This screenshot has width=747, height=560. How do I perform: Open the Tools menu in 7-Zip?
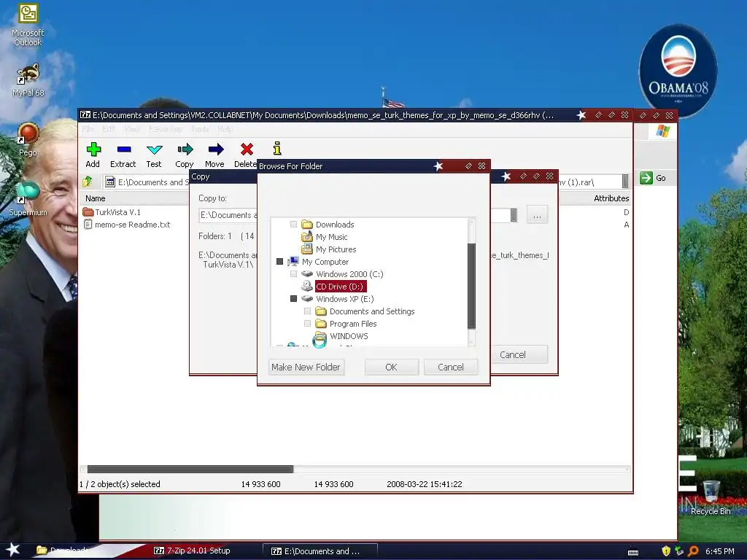tap(200, 129)
